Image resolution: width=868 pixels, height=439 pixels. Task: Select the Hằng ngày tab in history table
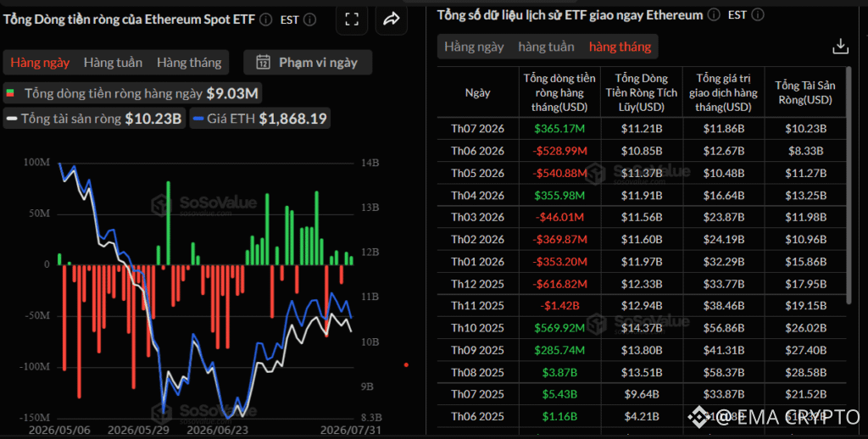(x=474, y=47)
